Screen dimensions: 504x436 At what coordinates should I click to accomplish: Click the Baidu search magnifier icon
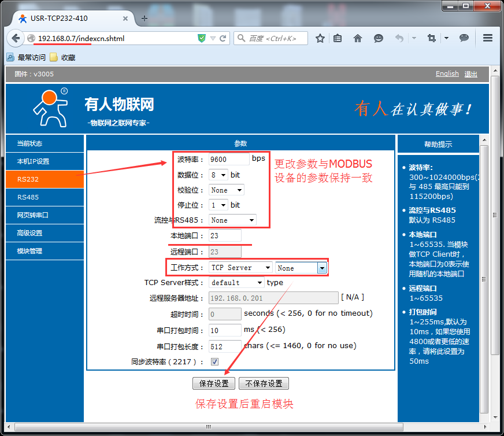coord(241,38)
